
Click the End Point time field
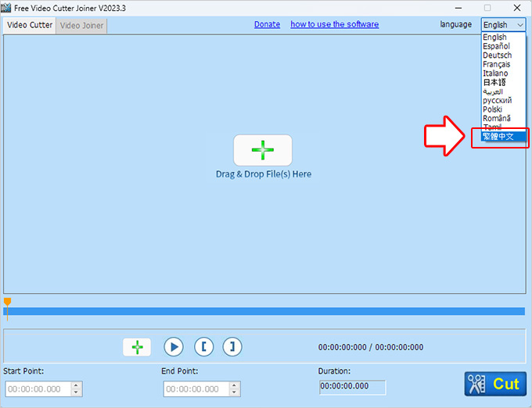(196, 389)
